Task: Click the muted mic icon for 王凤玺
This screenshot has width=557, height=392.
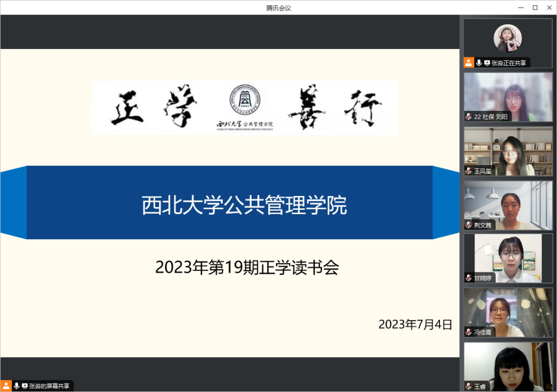Action: pyautogui.click(x=469, y=171)
